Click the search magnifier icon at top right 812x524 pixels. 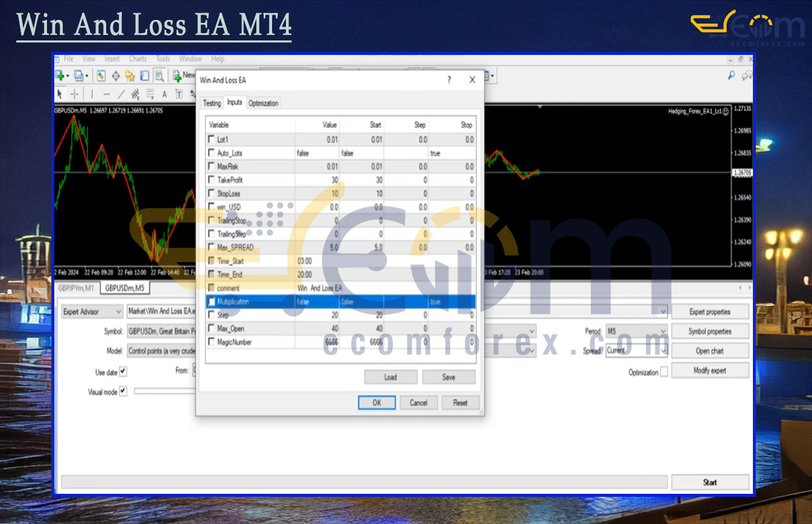tap(731, 75)
